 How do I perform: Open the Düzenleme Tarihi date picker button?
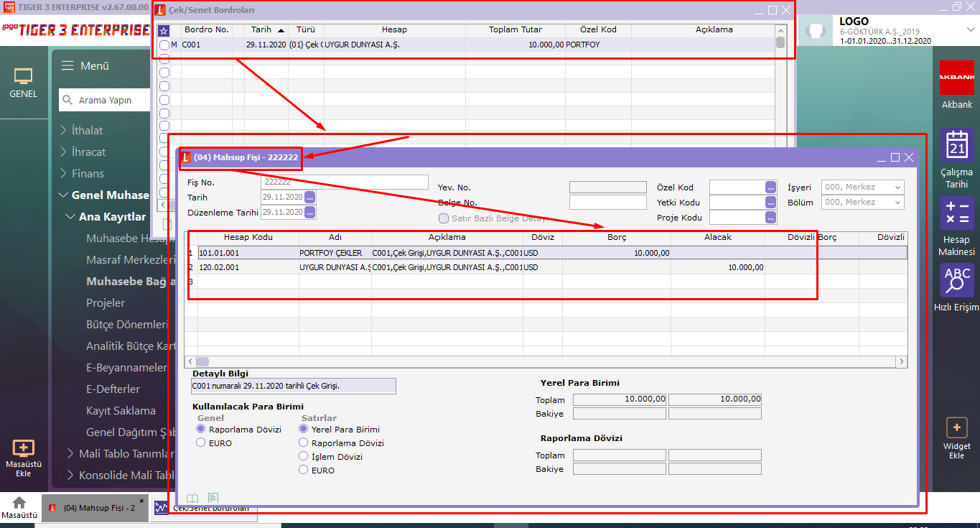[x=310, y=212]
